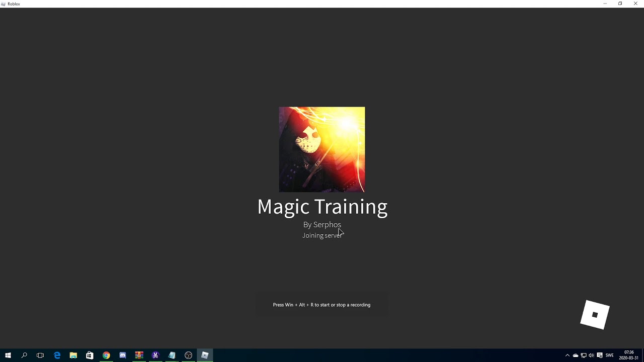Switch to Google Chrome in the taskbar
The height and width of the screenshot is (362, 644).
click(106, 355)
